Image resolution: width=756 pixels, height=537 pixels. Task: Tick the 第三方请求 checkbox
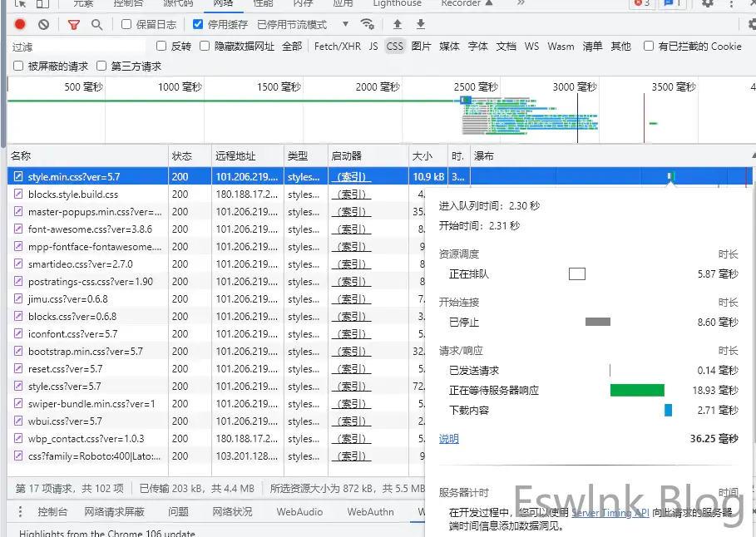click(x=101, y=67)
